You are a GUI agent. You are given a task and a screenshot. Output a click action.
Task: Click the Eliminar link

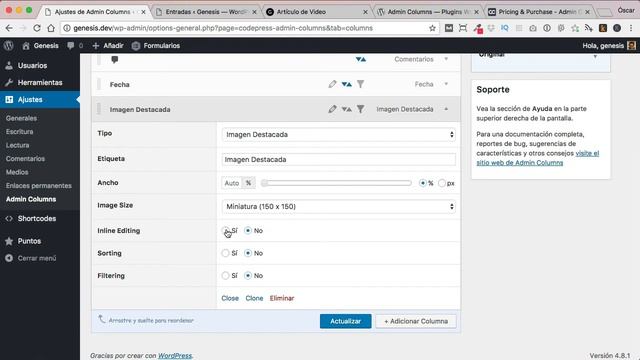coord(282,298)
